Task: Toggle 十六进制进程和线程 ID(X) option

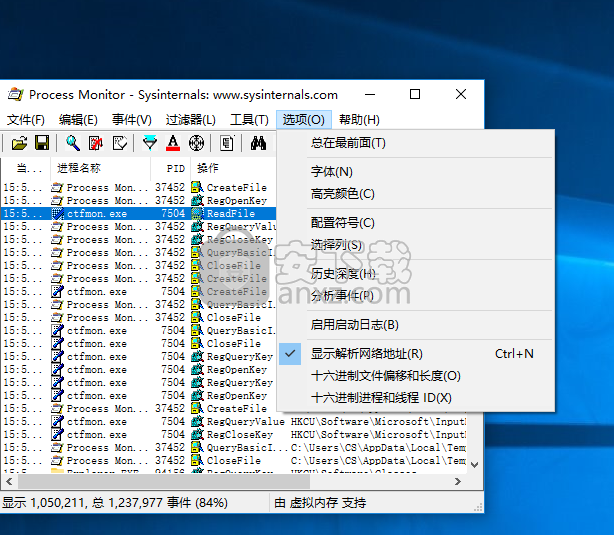Action: (415, 398)
